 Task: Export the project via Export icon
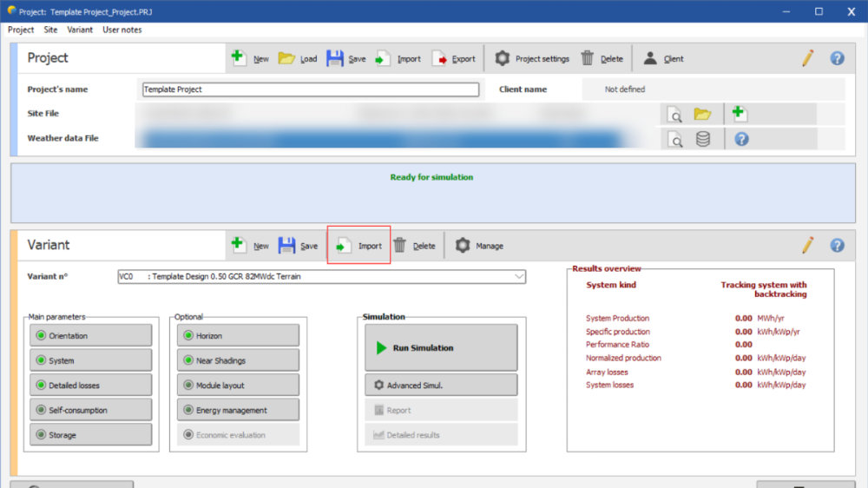point(440,58)
